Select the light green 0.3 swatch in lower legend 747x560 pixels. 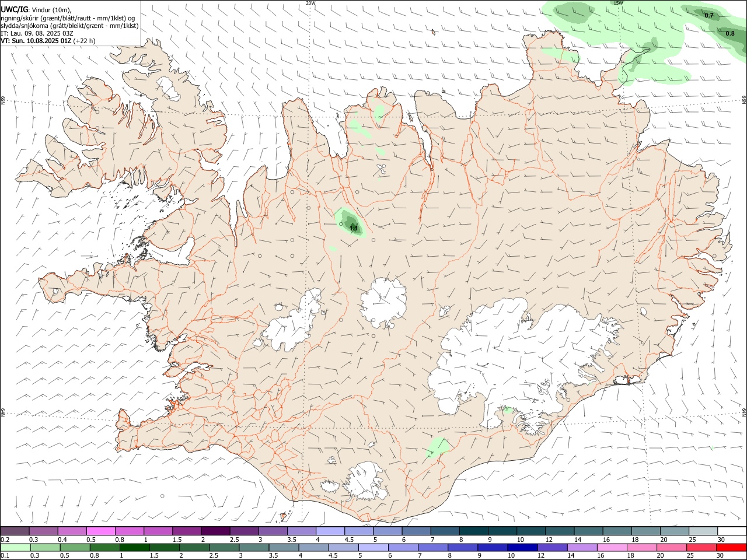point(46,548)
